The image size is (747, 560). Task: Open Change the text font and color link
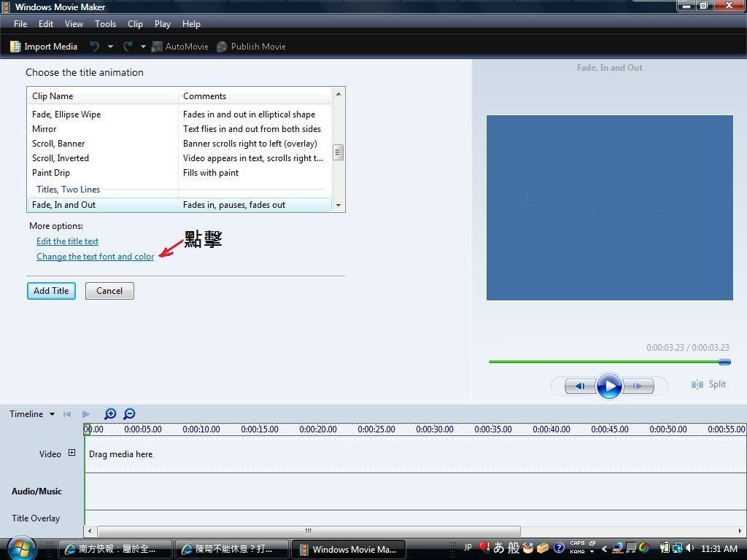[x=96, y=257]
